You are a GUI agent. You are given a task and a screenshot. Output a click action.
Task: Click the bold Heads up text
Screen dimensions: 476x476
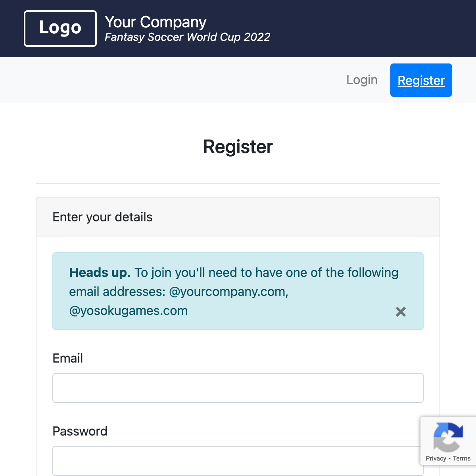(x=100, y=273)
